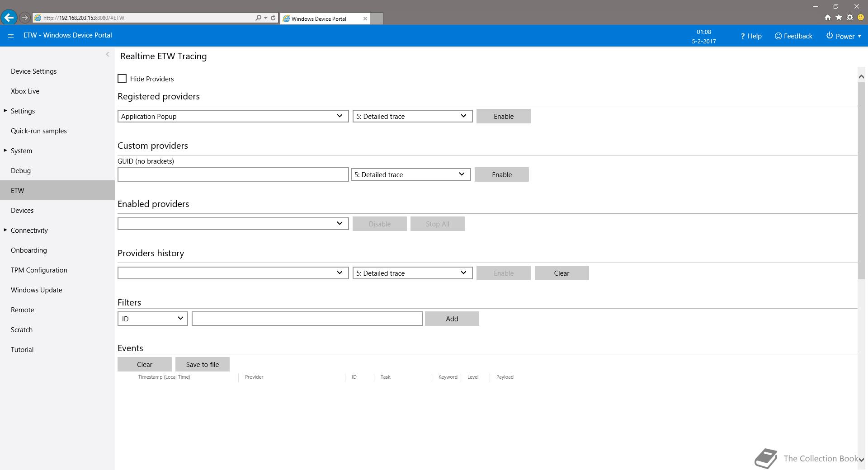The width and height of the screenshot is (868, 470).
Task: Click the Provider column header
Action: point(254,377)
